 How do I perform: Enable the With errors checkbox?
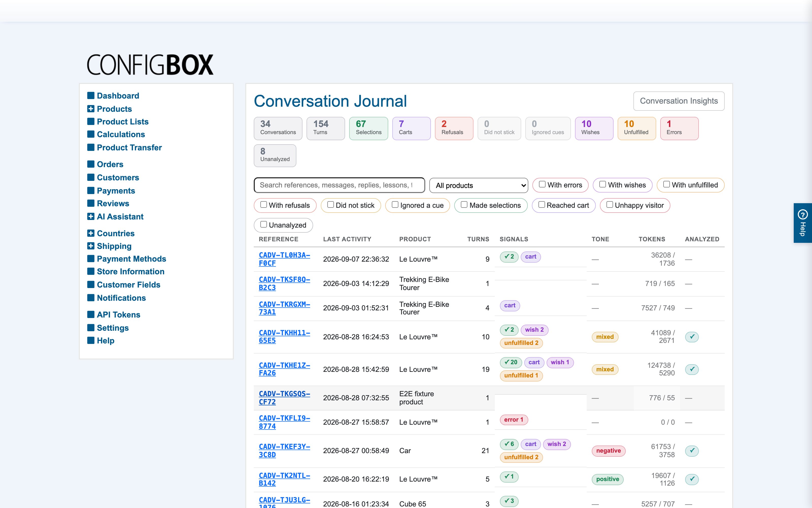pyautogui.click(x=542, y=184)
